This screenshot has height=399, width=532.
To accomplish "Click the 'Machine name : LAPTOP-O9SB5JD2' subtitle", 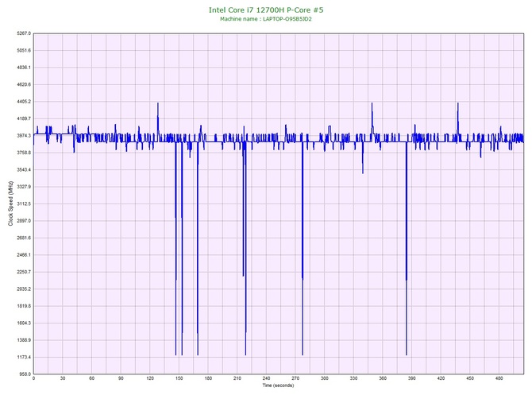I will pos(266,19).
